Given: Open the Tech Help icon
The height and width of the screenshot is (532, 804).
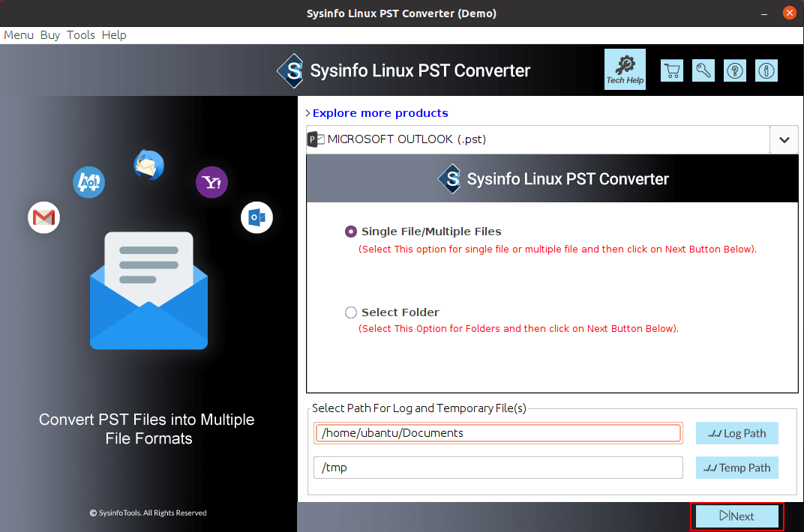Looking at the screenshot, I should tap(625, 70).
